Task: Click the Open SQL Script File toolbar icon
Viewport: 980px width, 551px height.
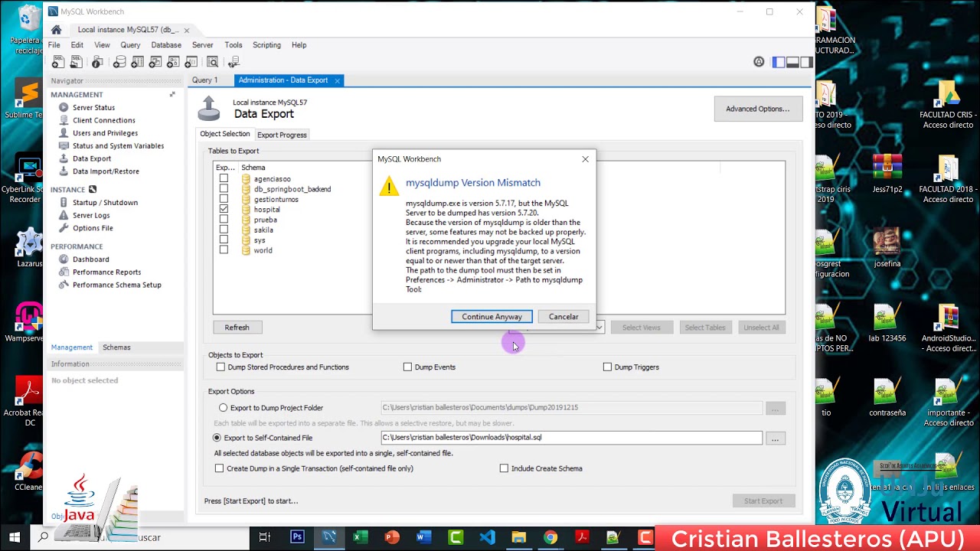Action: [75, 61]
